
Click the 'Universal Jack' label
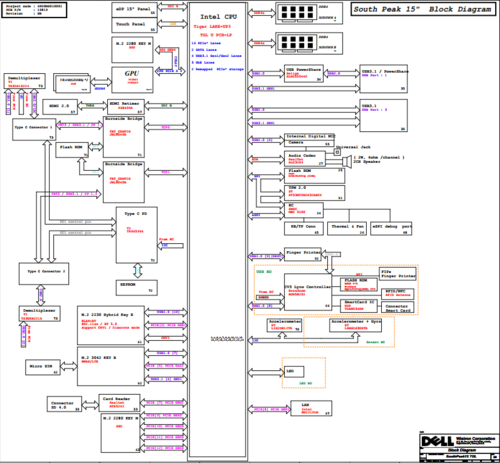click(x=354, y=147)
